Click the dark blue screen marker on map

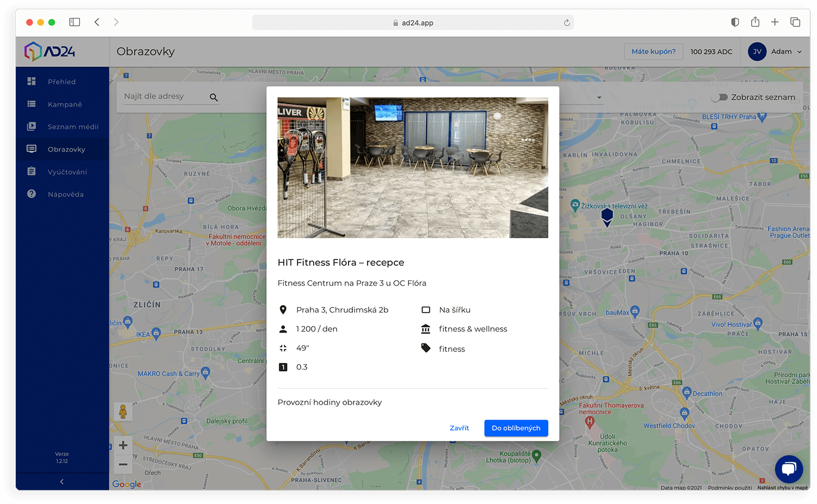point(607,217)
